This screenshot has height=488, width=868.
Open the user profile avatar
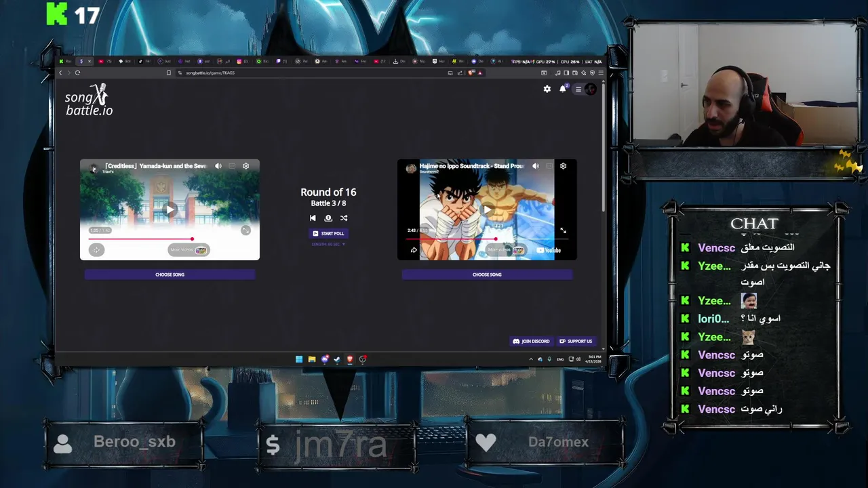591,89
